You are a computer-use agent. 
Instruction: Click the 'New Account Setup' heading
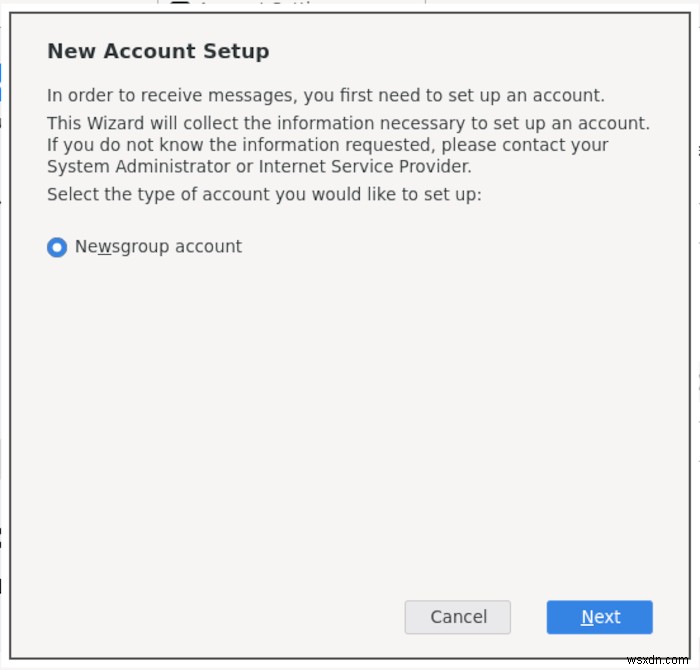(x=158, y=51)
